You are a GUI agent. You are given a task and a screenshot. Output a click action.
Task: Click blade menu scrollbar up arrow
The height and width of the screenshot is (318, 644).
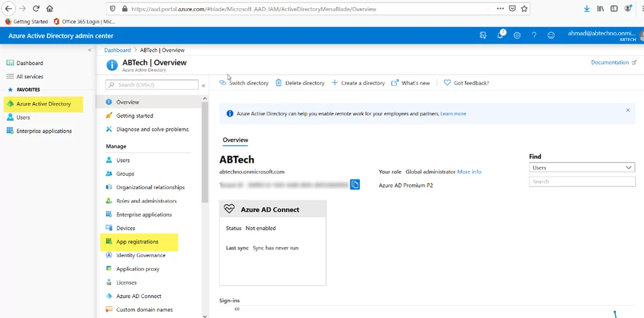pos(205,98)
